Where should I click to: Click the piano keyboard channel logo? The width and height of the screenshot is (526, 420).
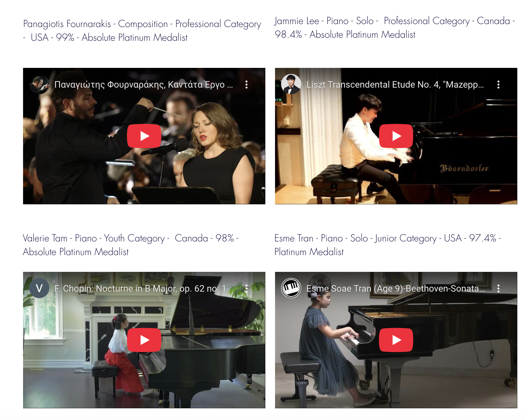[x=291, y=288]
